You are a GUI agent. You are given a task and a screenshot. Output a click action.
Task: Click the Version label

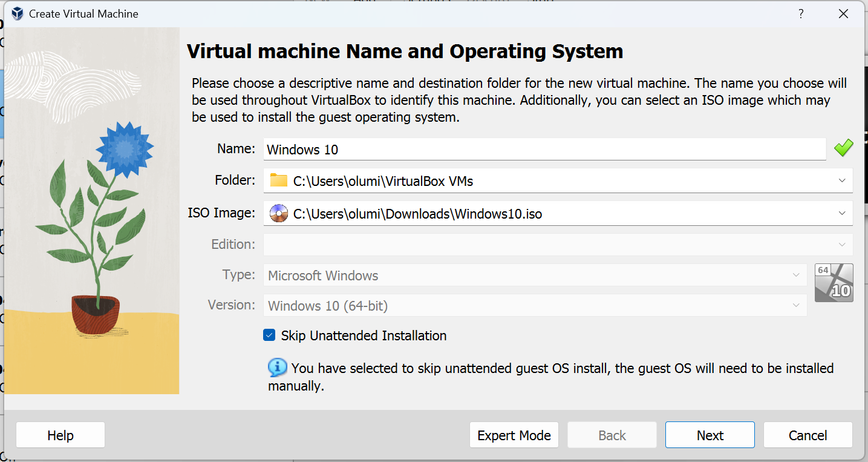pos(232,305)
